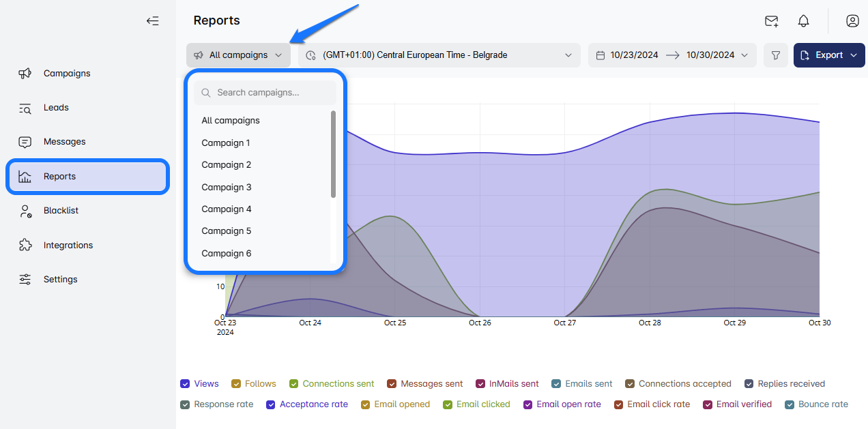This screenshot has height=429, width=868.
Task: Open the Blacklist user icon
Action: click(x=25, y=211)
